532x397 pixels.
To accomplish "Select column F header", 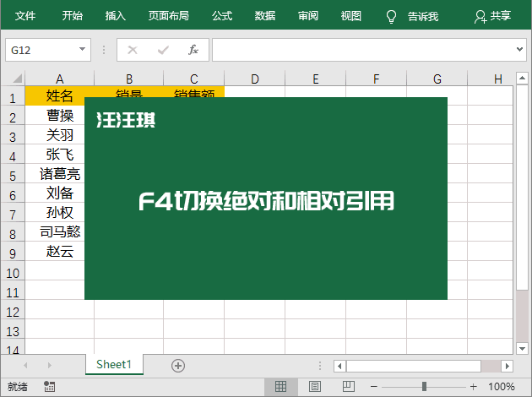I will pyautogui.click(x=377, y=79).
